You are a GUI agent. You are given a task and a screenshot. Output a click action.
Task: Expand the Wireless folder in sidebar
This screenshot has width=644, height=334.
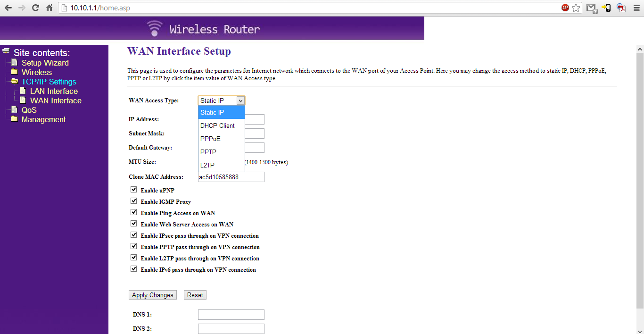coord(14,72)
